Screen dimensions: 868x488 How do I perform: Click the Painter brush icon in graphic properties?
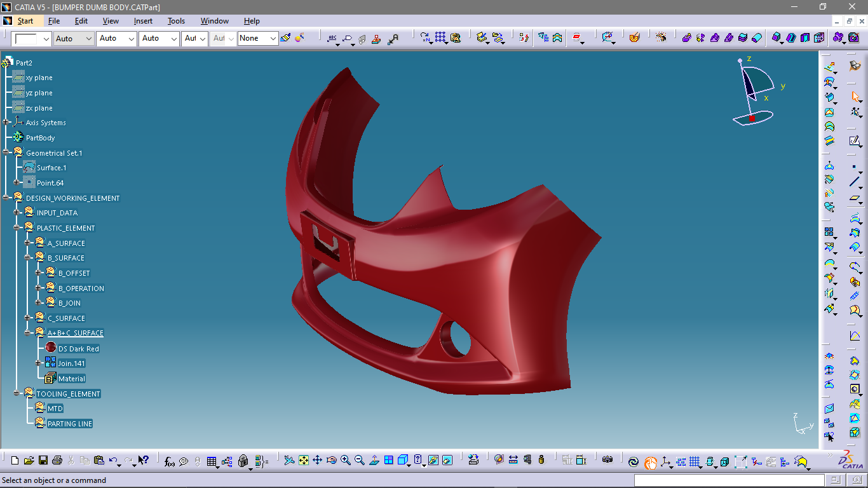tap(285, 38)
